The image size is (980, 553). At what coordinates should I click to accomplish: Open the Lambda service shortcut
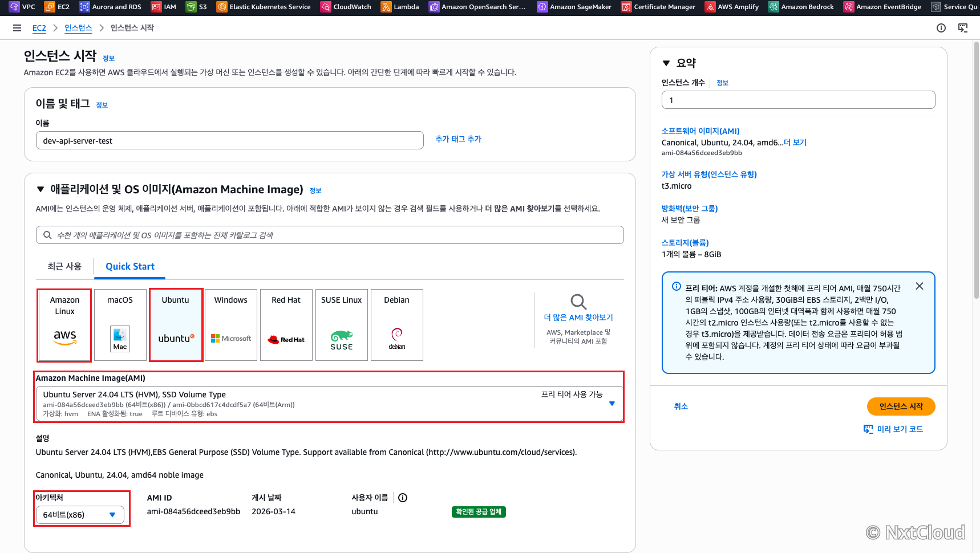point(400,7)
